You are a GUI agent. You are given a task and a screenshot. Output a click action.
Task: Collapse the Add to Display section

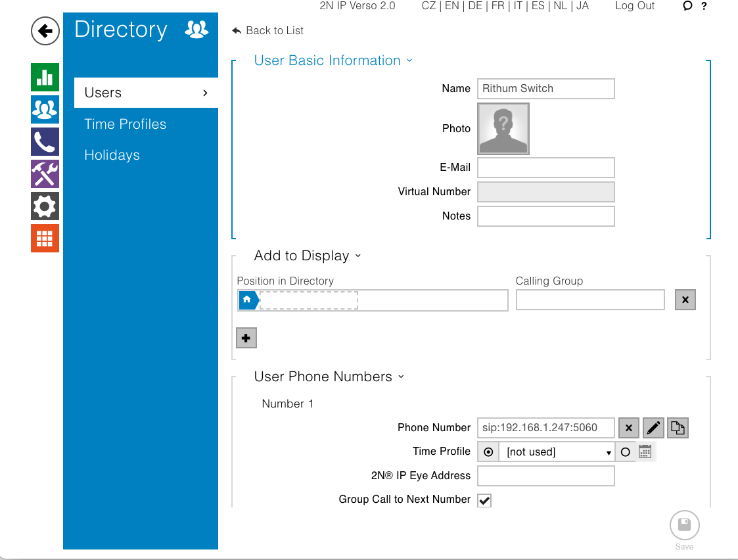click(308, 256)
